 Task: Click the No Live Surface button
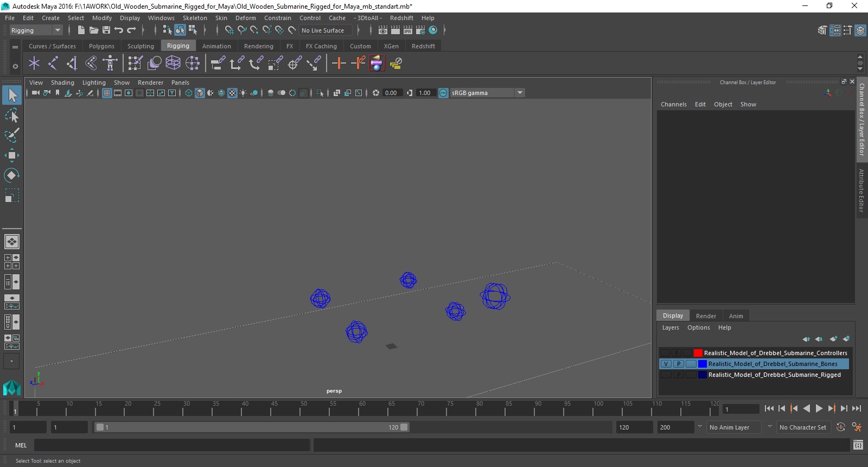pos(326,30)
